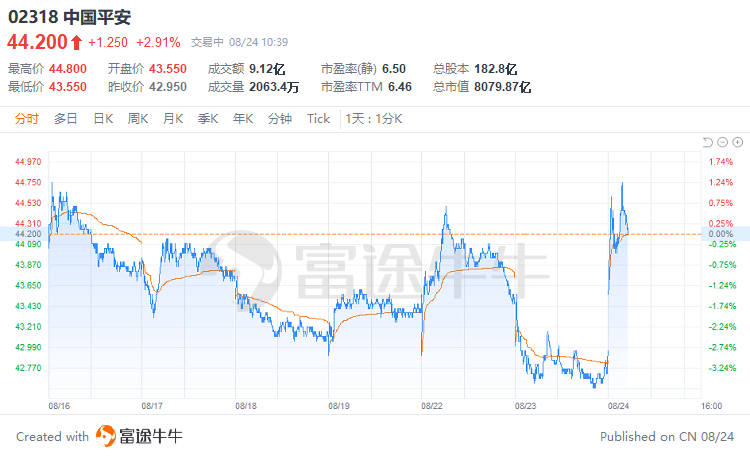Click the 16:00 label on time axis

click(x=711, y=406)
